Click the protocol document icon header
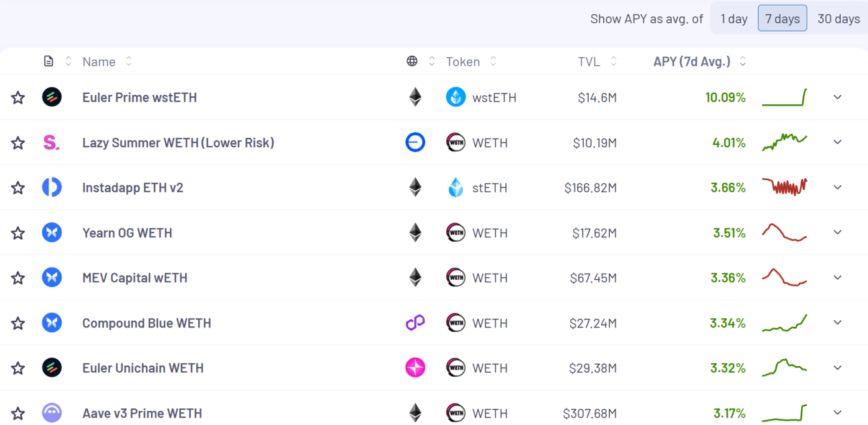868x425 pixels. (48, 61)
